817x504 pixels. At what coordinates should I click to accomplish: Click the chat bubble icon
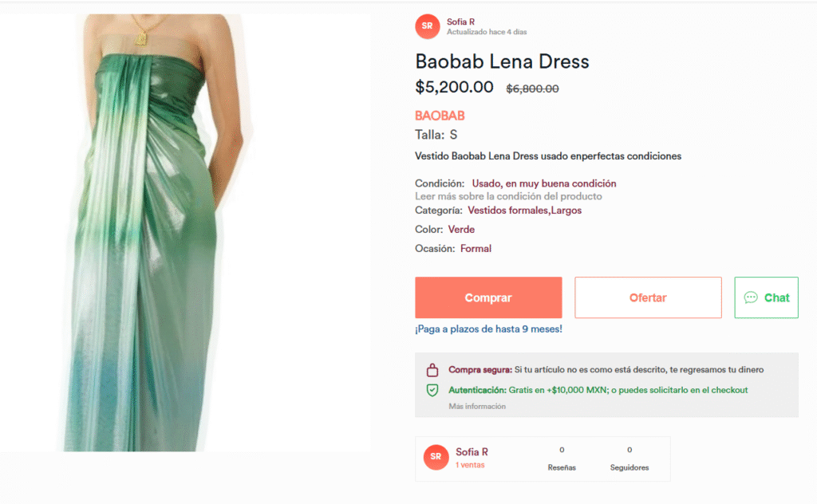click(751, 297)
